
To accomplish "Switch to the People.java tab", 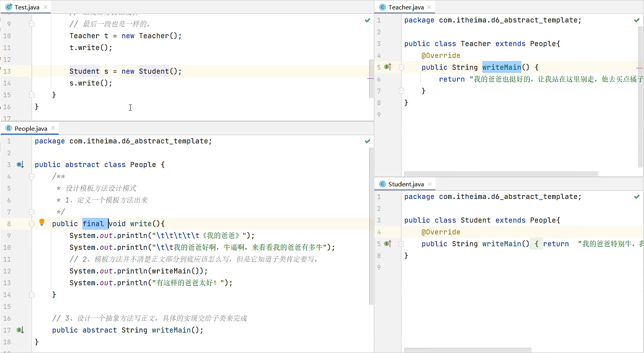I will tap(30, 128).
